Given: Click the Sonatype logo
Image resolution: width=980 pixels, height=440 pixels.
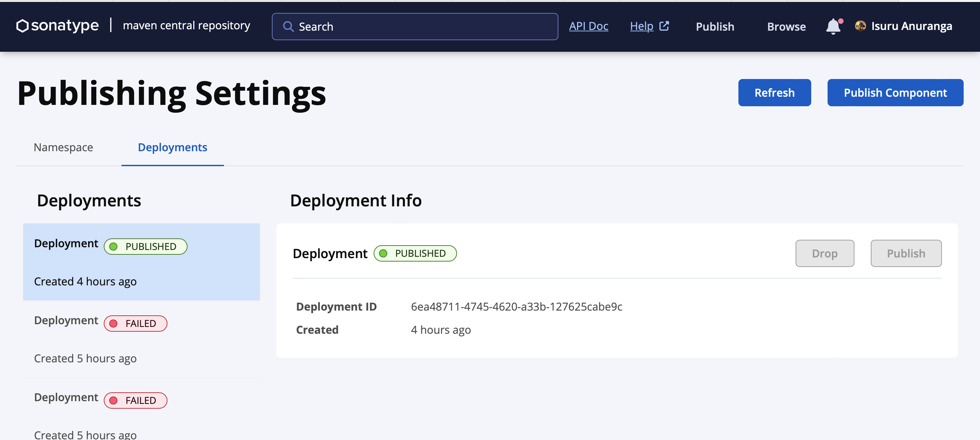Looking at the screenshot, I should click(x=57, y=26).
